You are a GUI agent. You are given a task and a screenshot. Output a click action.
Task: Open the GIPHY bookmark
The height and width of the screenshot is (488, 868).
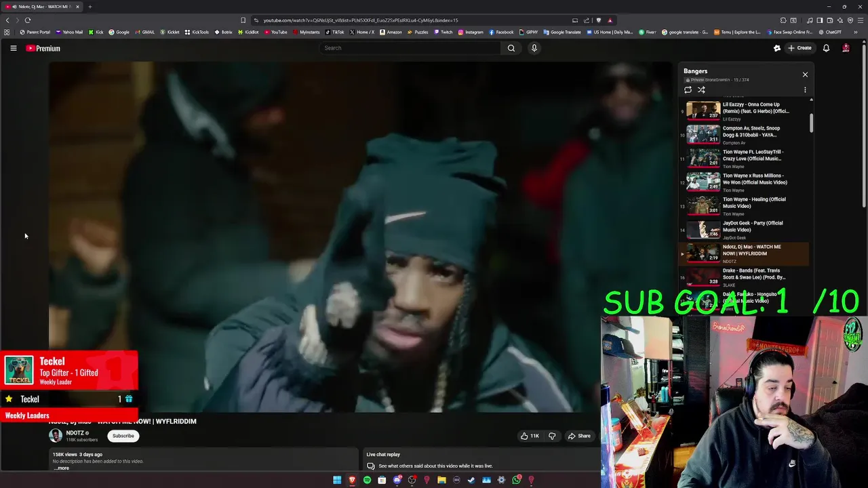coord(529,32)
